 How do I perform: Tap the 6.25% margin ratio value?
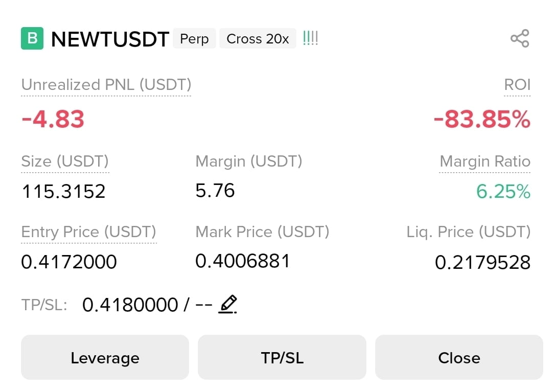[503, 192]
